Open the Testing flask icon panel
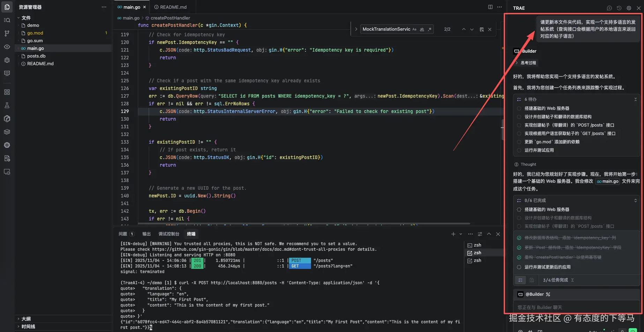644x332 pixels. coord(7,105)
